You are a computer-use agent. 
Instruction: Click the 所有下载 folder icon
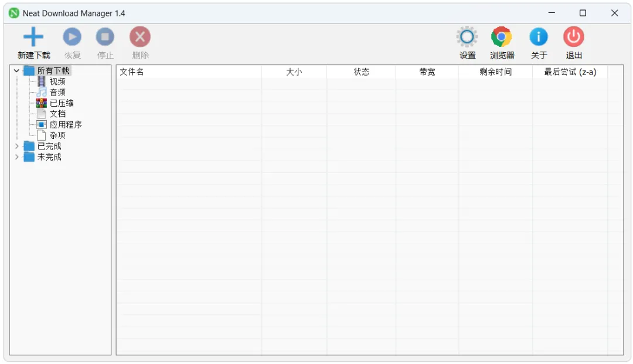[x=29, y=70]
